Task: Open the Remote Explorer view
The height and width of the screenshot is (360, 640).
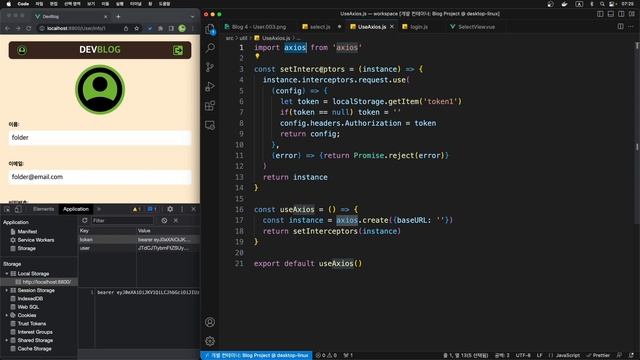Action: [210, 125]
